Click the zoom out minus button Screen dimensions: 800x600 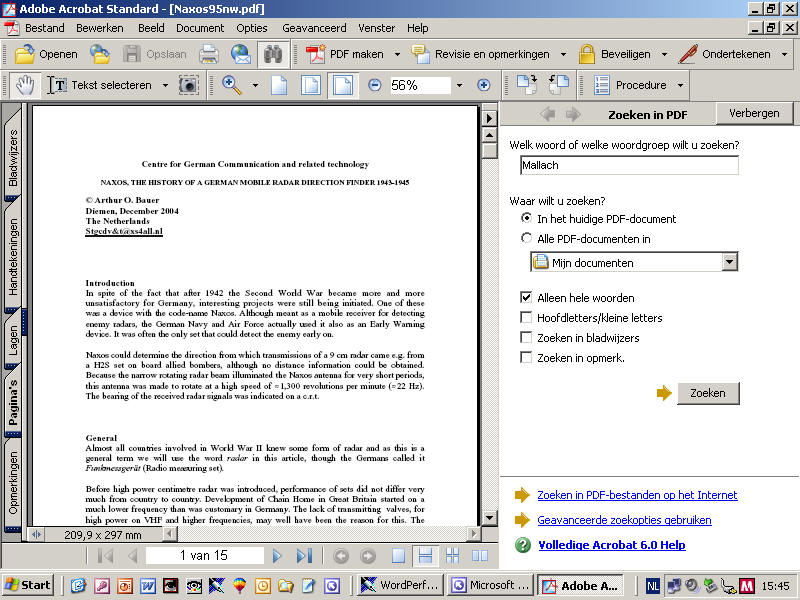click(x=374, y=85)
